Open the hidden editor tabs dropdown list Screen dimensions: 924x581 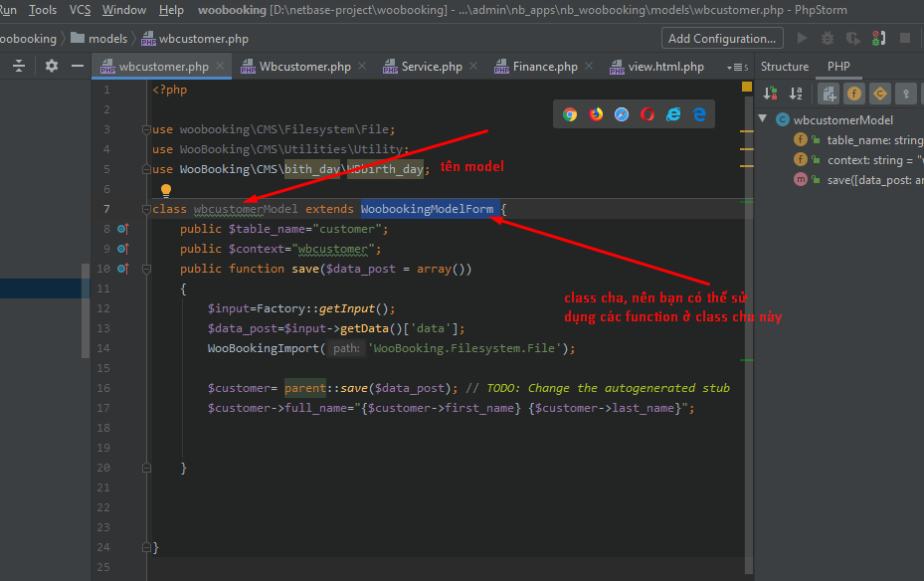coord(735,67)
